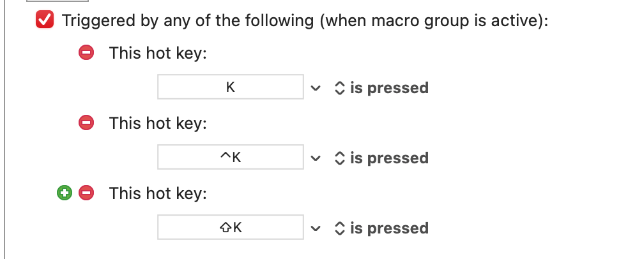Click 'This hot key:' label above the ⇧K field
Image resolution: width=644 pixels, height=259 pixels.
tap(158, 193)
